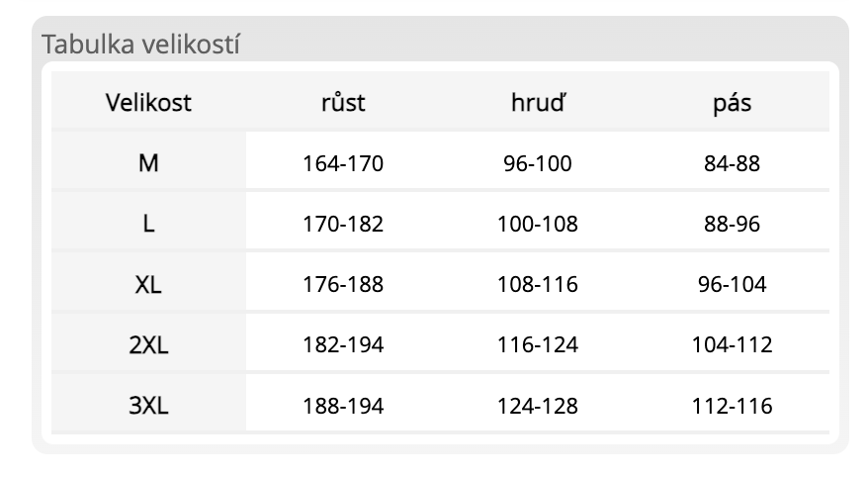Screen dimensions: 868x477
Task: Select the "Velikost" column header
Action: pos(148,102)
